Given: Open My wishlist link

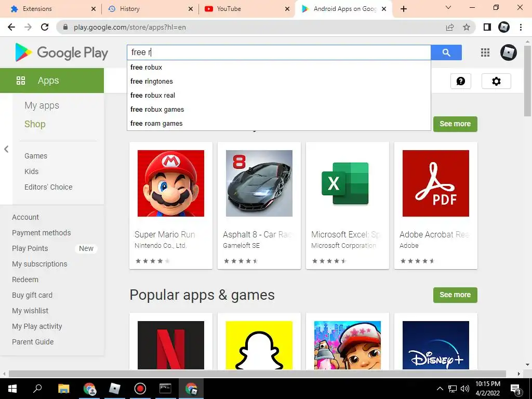Looking at the screenshot, I should (x=30, y=311).
